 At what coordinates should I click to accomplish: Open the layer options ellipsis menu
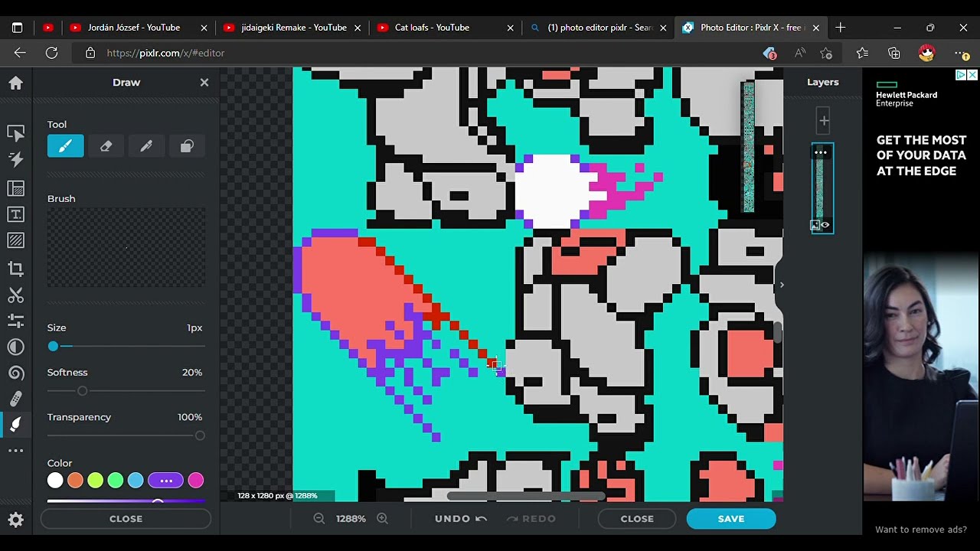820,152
